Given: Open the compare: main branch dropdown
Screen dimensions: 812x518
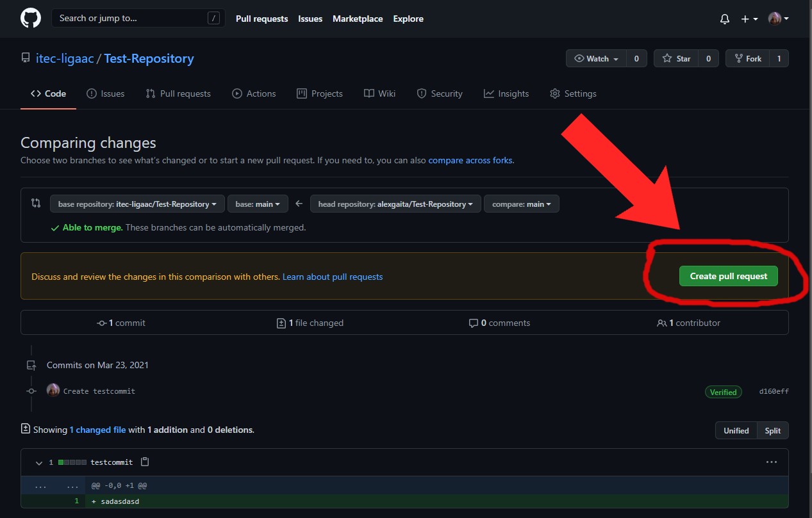Looking at the screenshot, I should click(x=522, y=204).
